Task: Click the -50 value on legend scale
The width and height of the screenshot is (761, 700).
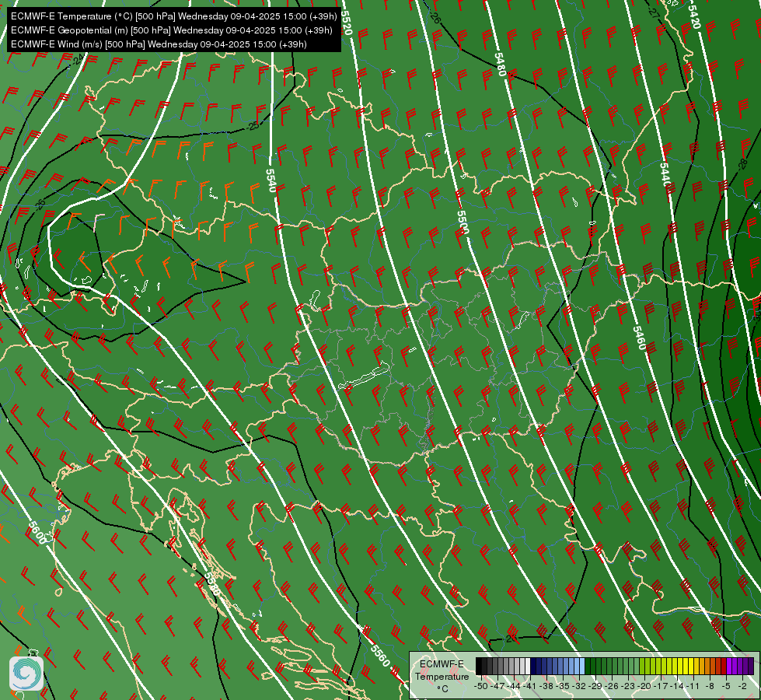Action: (481, 686)
